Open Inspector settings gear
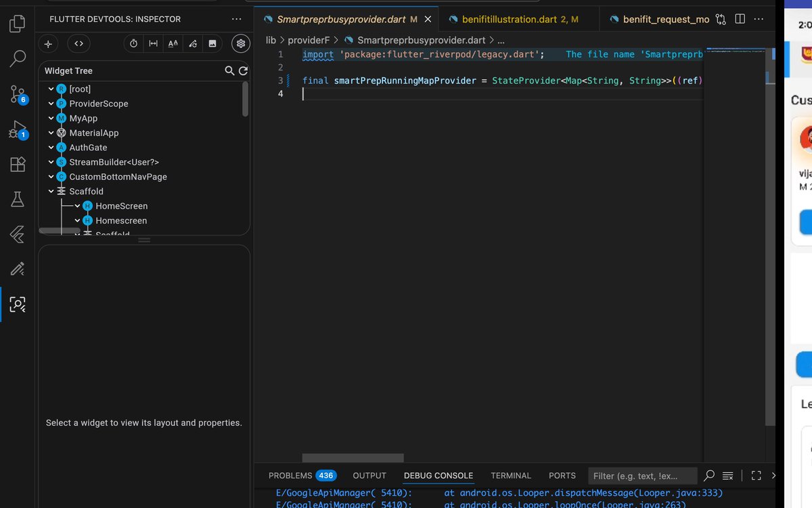The image size is (812, 508). 241,44
